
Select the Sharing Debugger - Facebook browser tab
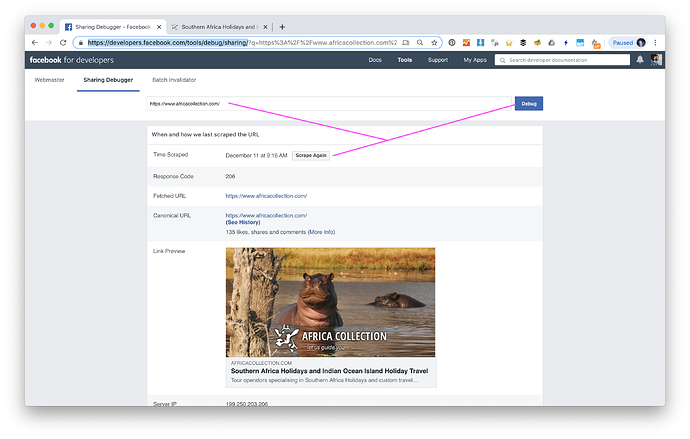[x=113, y=27]
